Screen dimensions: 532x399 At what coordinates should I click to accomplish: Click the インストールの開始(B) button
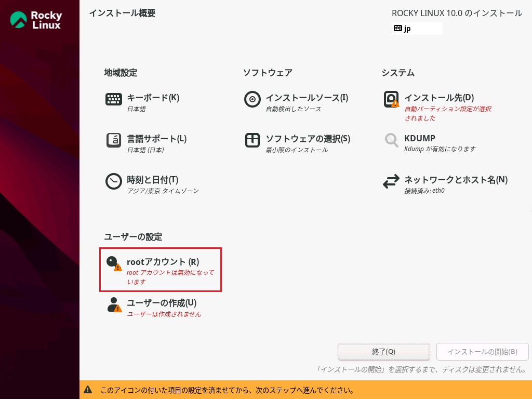[482, 352]
